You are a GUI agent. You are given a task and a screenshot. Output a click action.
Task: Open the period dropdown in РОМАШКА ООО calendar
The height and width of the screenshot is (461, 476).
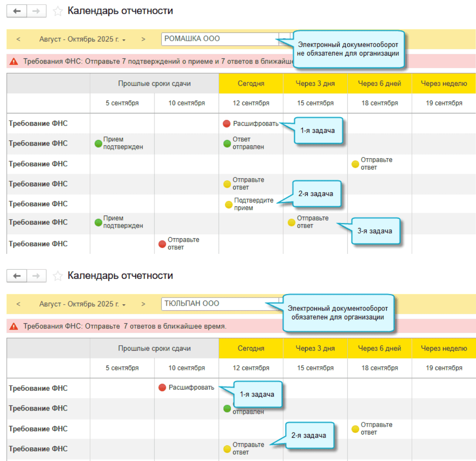[83, 39]
